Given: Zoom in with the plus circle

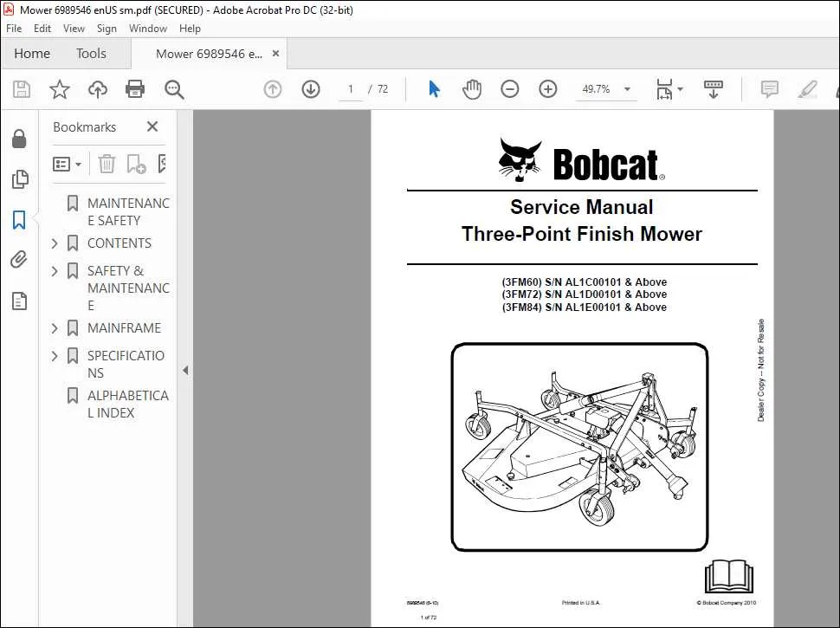Looking at the screenshot, I should tap(547, 89).
